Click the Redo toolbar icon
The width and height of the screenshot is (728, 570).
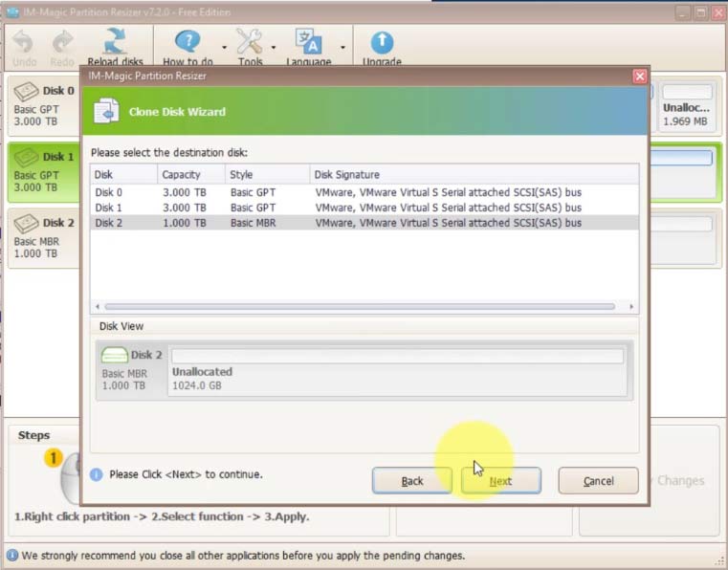(62, 42)
